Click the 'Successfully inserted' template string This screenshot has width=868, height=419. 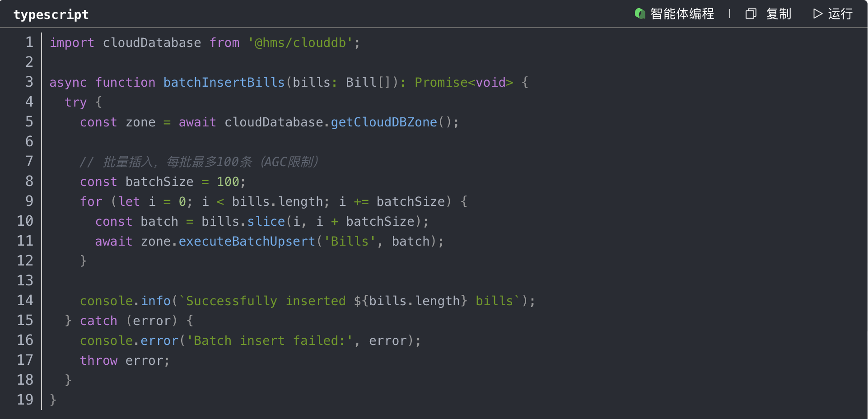pos(266,301)
